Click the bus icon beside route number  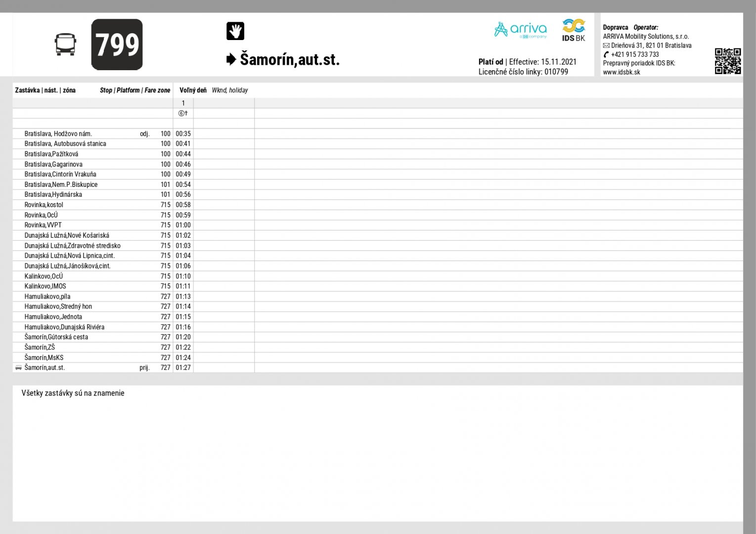(65, 44)
